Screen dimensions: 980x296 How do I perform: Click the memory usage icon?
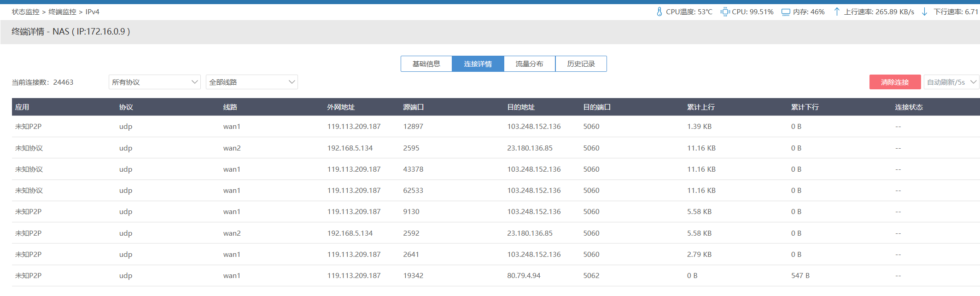[x=786, y=12]
